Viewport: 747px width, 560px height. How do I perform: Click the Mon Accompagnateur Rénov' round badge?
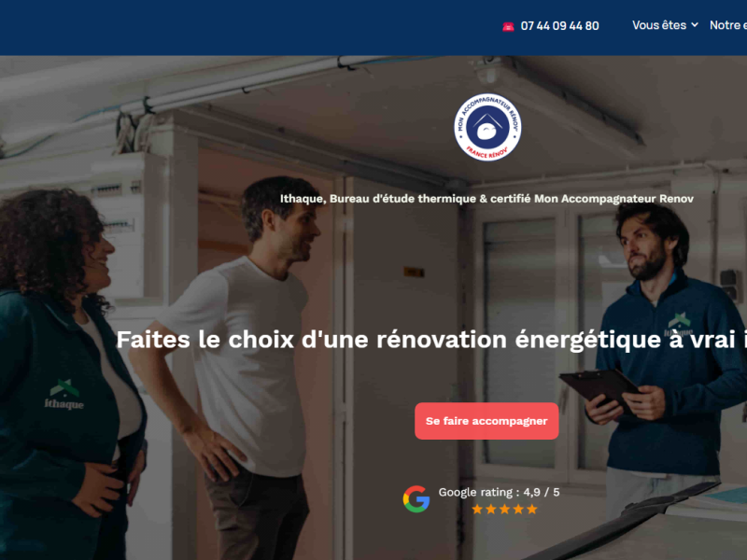(486, 127)
